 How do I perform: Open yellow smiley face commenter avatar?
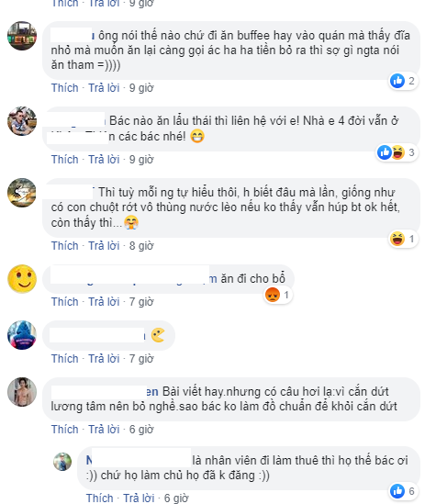22,279
